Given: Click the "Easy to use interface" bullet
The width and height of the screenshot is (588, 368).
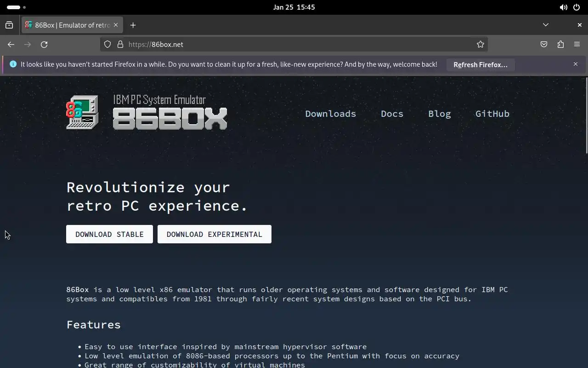Looking at the screenshot, I should click(226, 347).
